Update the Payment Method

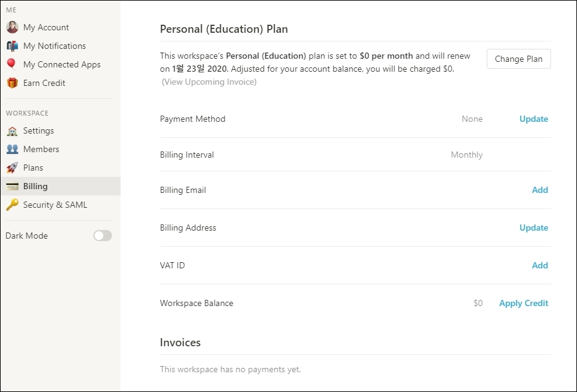(x=533, y=119)
